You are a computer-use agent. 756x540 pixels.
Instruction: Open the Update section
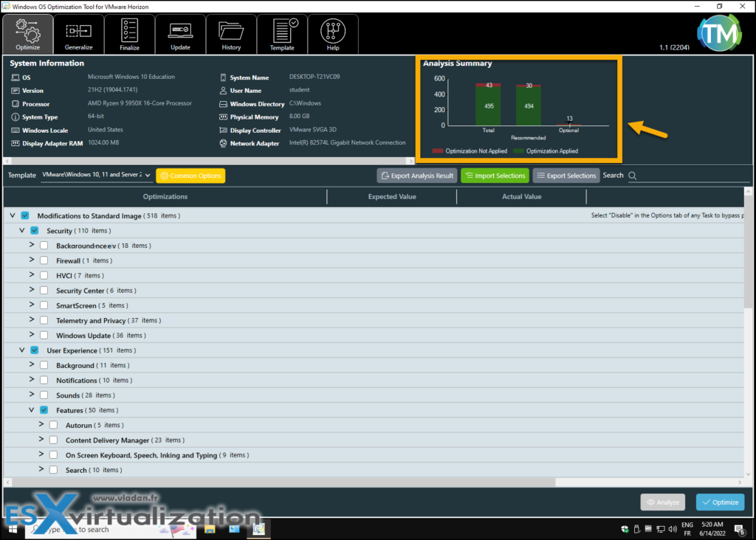click(x=180, y=34)
